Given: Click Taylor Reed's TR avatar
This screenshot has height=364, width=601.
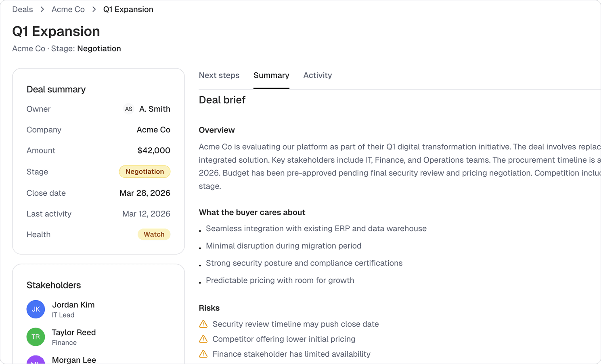Looking at the screenshot, I should point(36,337).
